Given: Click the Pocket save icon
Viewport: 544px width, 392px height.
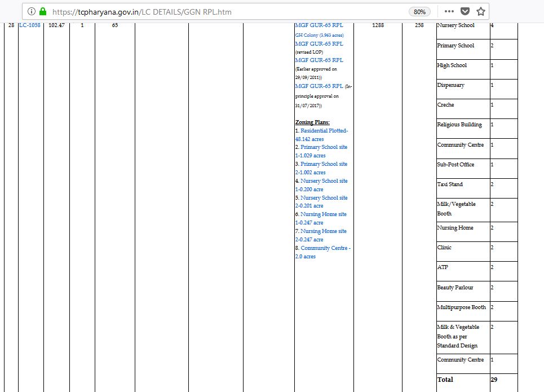Looking at the screenshot, I should pos(465,11).
